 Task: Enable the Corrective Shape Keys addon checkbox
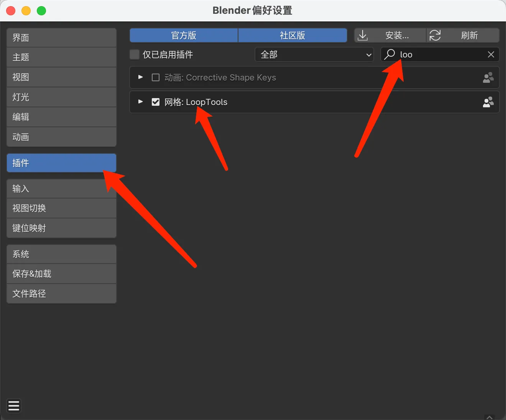156,77
